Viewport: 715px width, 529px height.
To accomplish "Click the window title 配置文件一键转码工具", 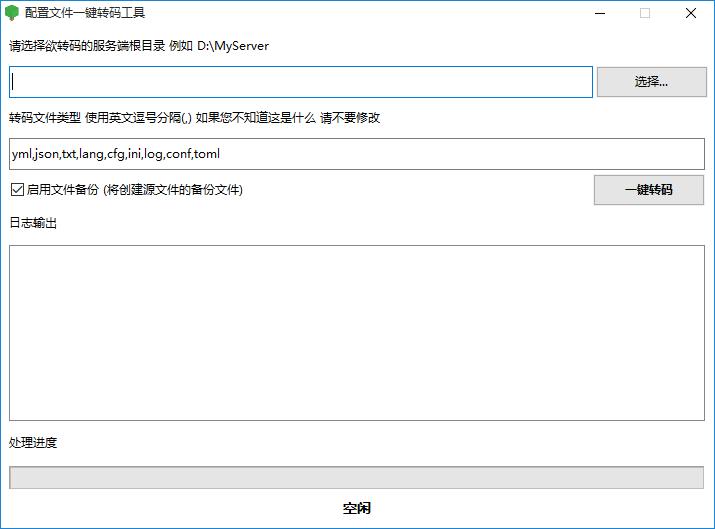I will 85,13.
